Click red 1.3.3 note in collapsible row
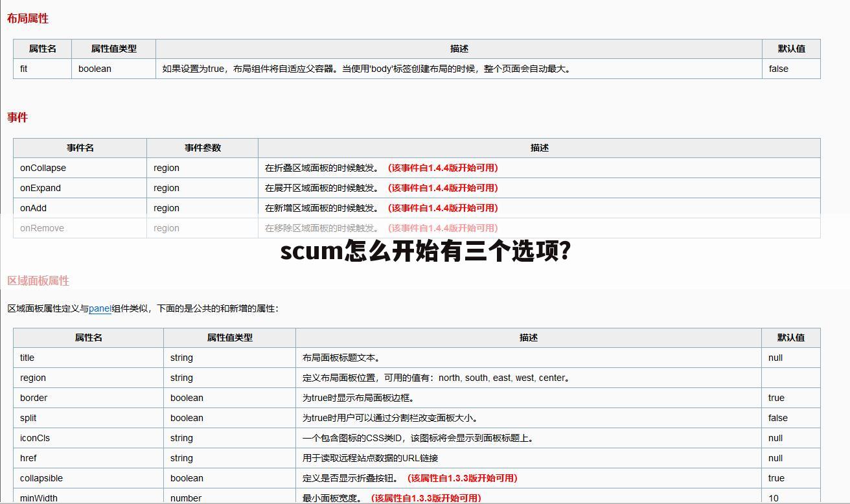This screenshot has width=850, height=504. click(463, 478)
